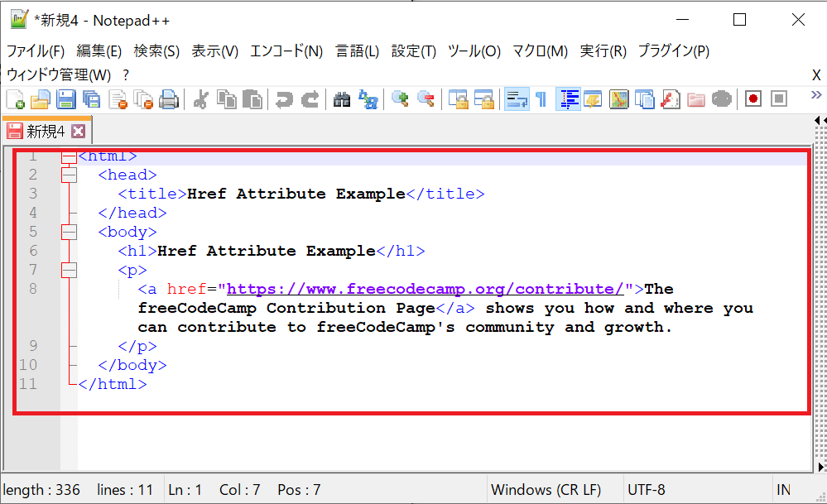Viewport: 827px width, 504px height.
Task: Follow the freecodecamp contribute hyperlink
Action: pos(422,288)
